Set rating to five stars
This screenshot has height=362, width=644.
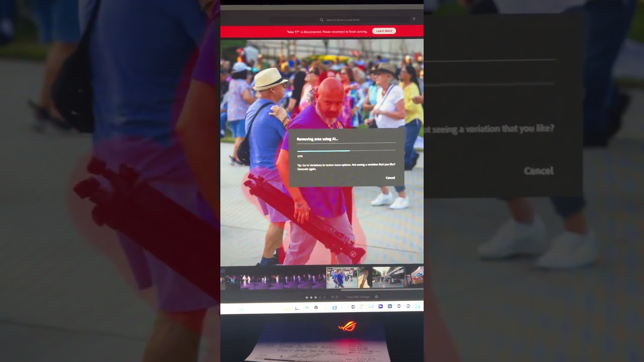point(325,297)
